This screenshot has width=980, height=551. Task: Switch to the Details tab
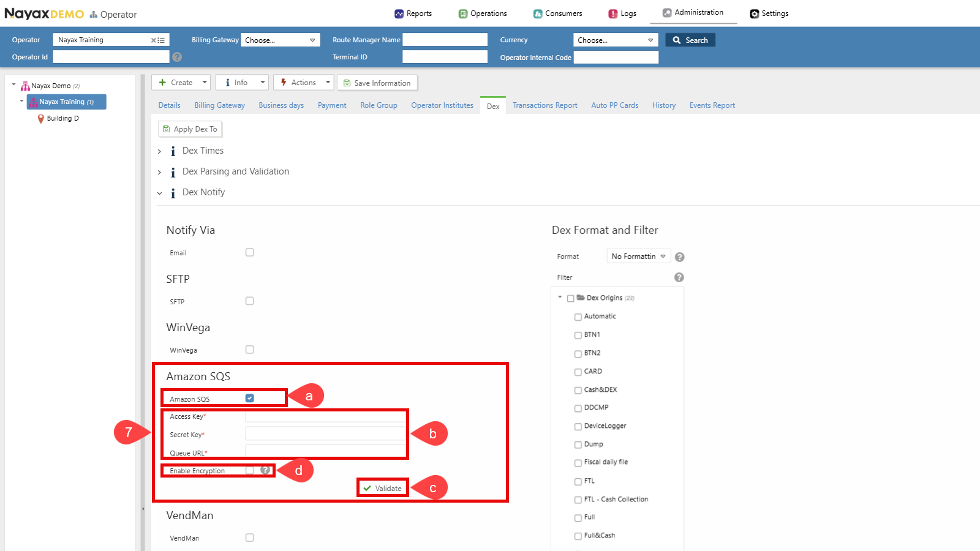pos(169,105)
